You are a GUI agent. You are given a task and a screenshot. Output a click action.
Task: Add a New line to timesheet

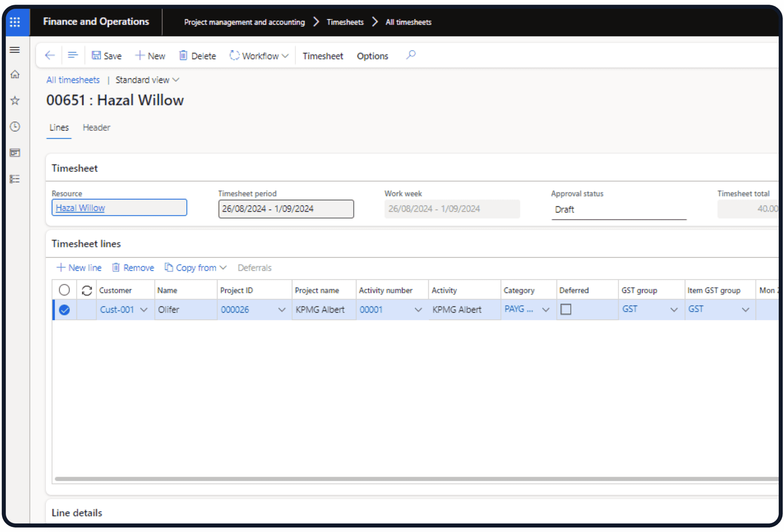pos(79,268)
